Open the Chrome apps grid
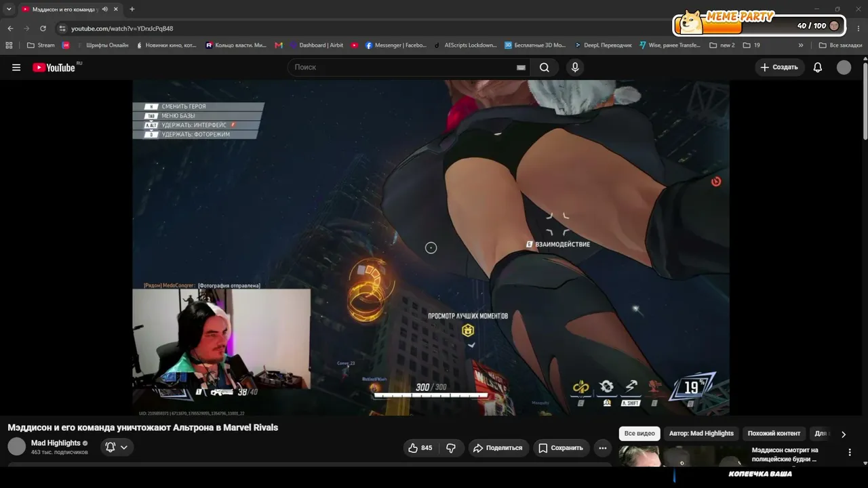This screenshot has width=868, height=488. pyautogui.click(x=9, y=45)
